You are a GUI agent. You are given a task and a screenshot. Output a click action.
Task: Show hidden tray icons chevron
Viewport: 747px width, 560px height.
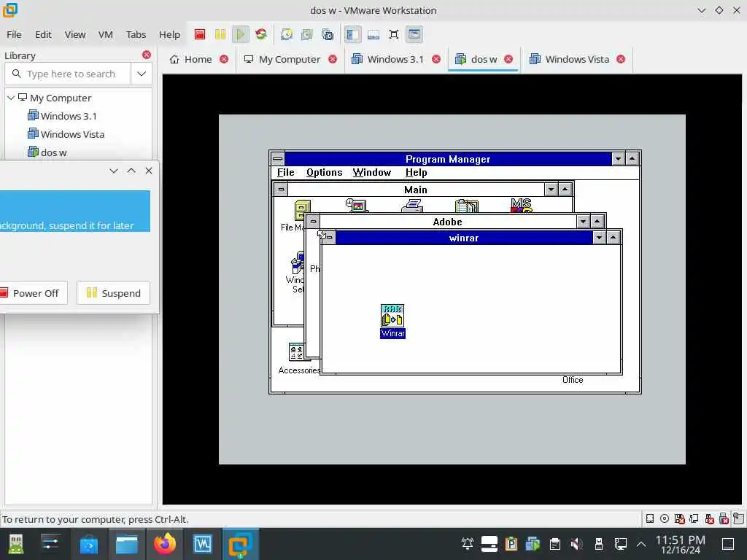click(641, 544)
